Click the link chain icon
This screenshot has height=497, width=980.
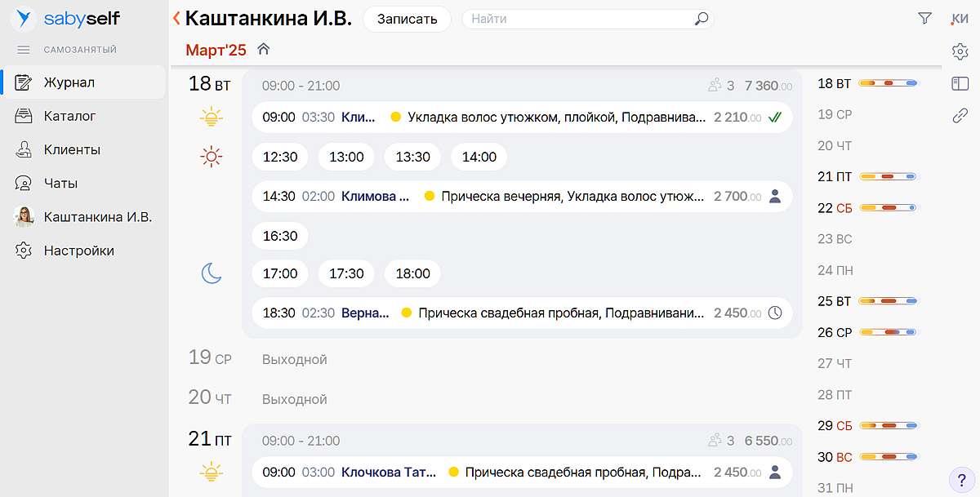(x=960, y=116)
